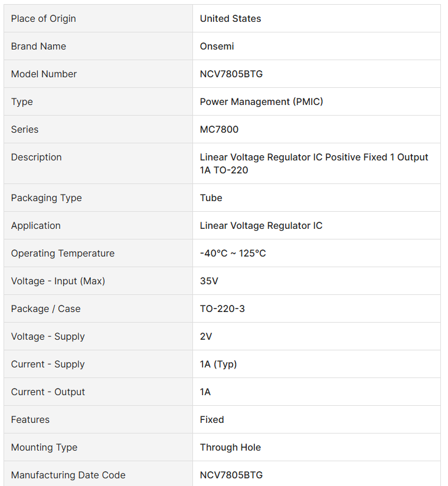Click the United States origin value
The image size is (448, 486).
pyautogui.click(x=230, y=19)
